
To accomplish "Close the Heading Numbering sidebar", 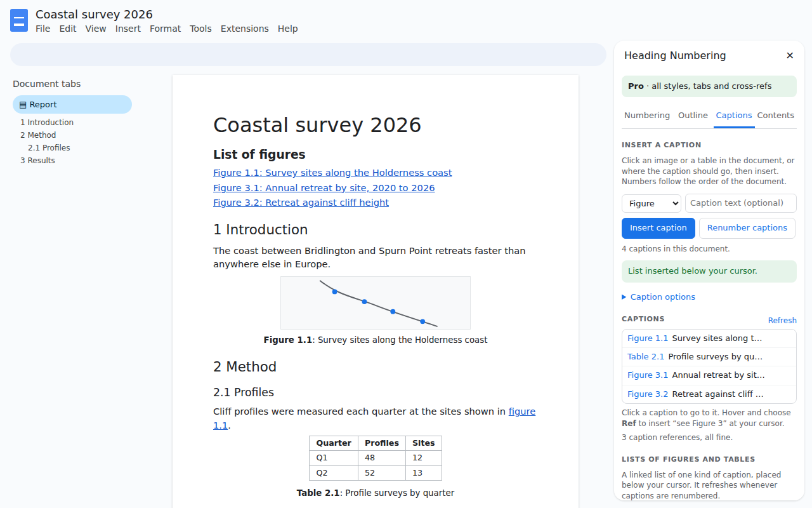I will click(790, 56).
